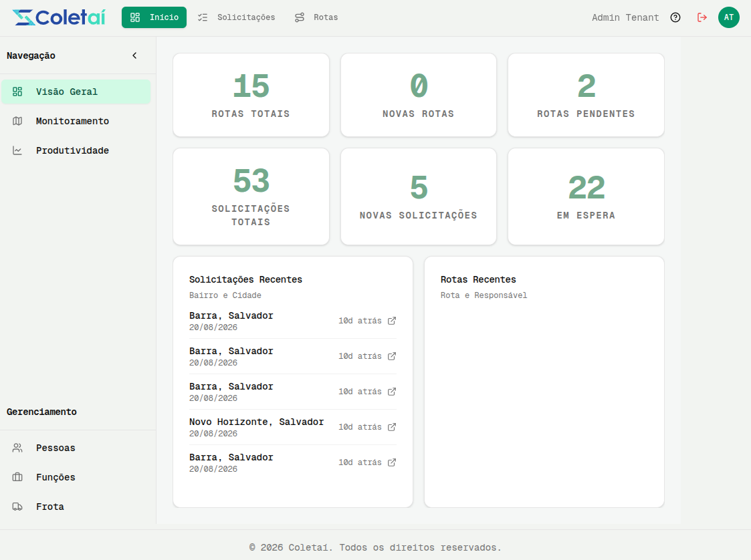The height and width of the screenshot is (560, 751).
Task: Click the Rotas route icon
Action: click(300, 17)
